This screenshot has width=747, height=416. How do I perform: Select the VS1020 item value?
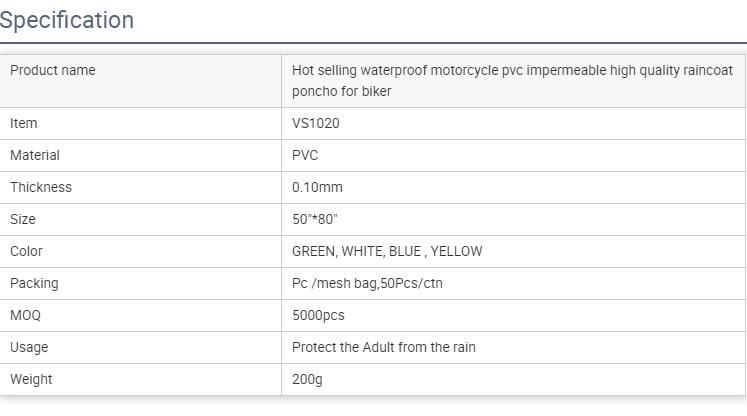pyautogui.click(x=316, y=123)
